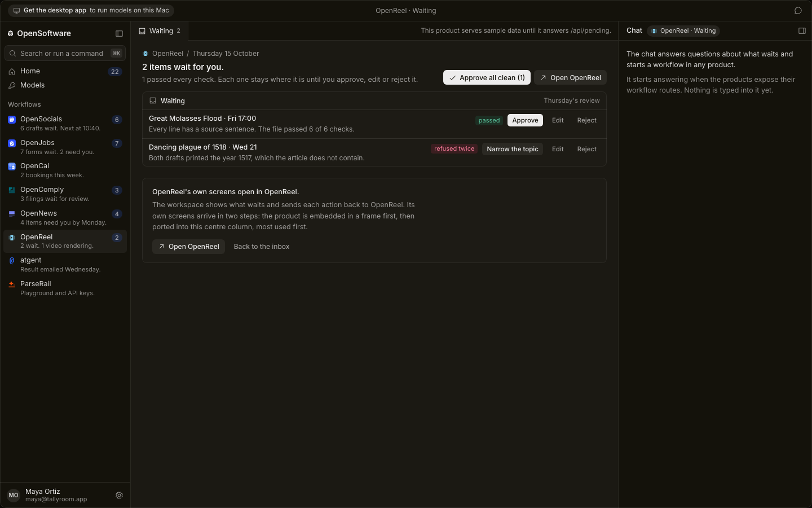This screenshot has height=508, width=812.
Task: Click the 'Dancing plague of 1518 · Wed 21' title
Action: pos(203,147)
